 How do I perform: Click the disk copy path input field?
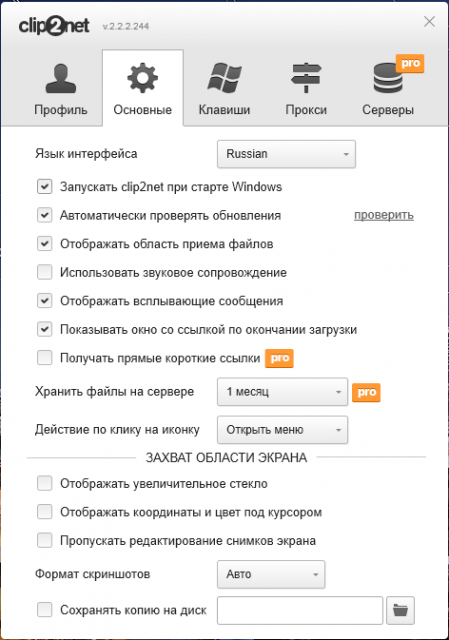pyautogui.click(x=300, y=610)
